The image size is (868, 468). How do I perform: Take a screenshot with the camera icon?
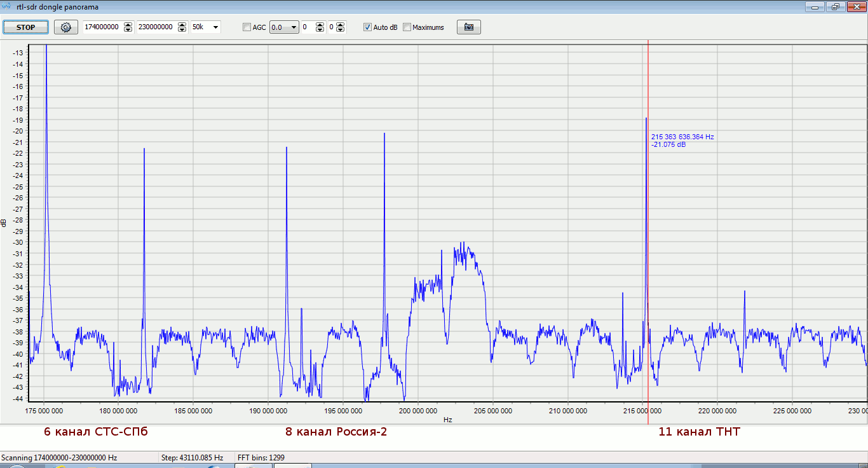(x=468, y=27)
